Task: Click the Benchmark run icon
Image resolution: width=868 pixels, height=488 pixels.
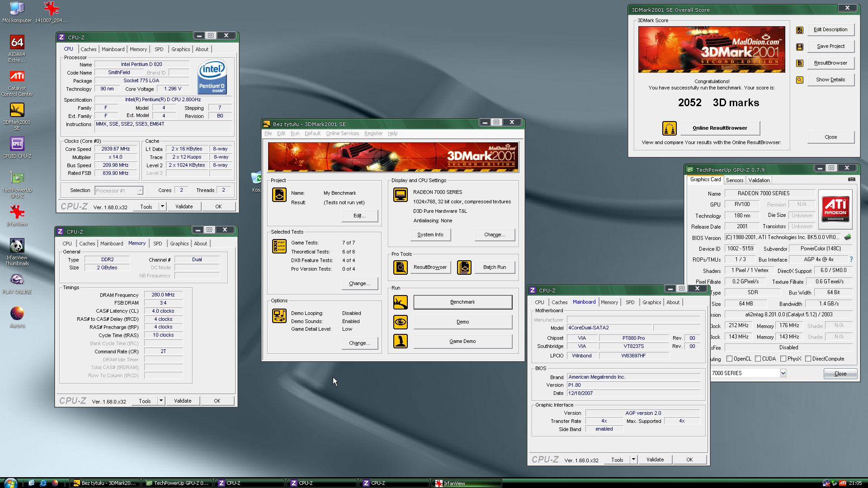Action: tap(400, 302)
